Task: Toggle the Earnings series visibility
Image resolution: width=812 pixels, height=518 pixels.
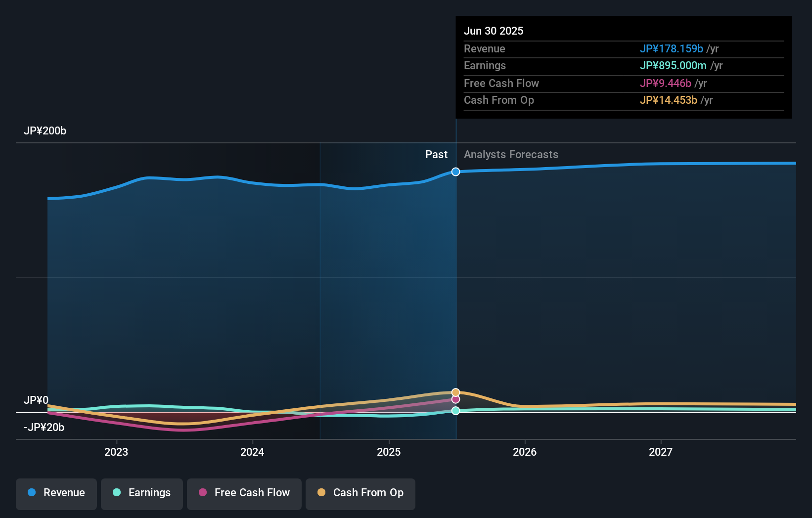Action: [x=141, y=493]
